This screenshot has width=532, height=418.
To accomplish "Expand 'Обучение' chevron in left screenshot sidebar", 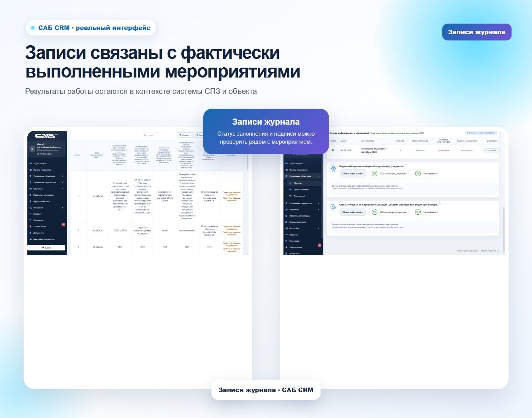I will [62, 189].
